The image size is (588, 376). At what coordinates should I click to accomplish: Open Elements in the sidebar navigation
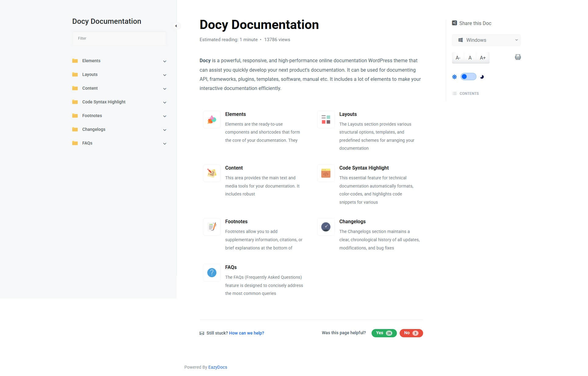91,61
